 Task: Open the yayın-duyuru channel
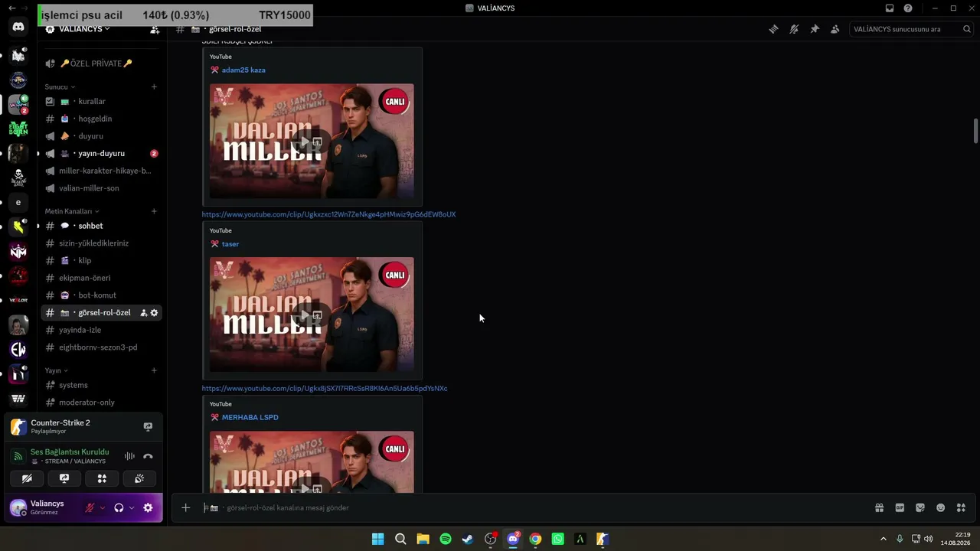pos(101,153)
